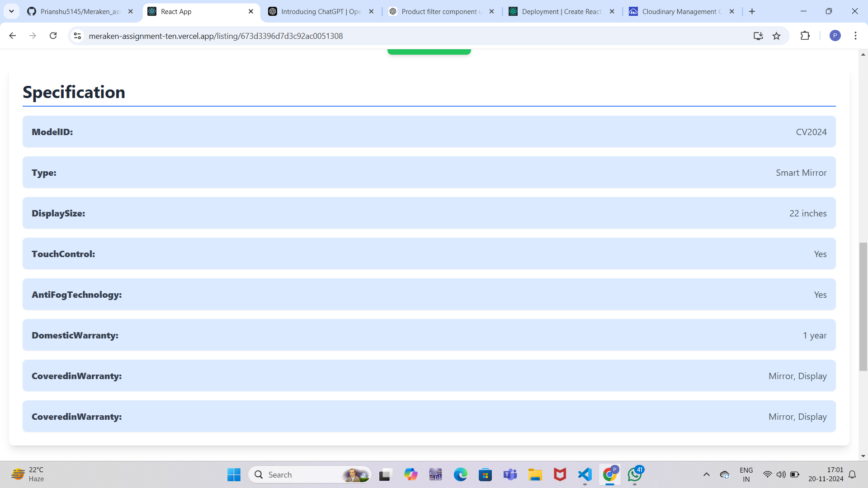Open the Prianshu5145/Meraken GitHub tab
The image size is (868, 488).
pos(80,11)
